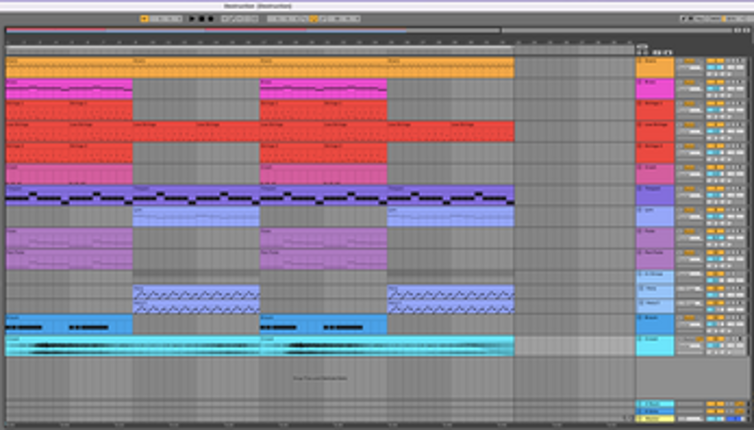Toggle the orange Loop switch in the transport
The width and height of the screenshot is (754, 430).
tap(314, 18)
